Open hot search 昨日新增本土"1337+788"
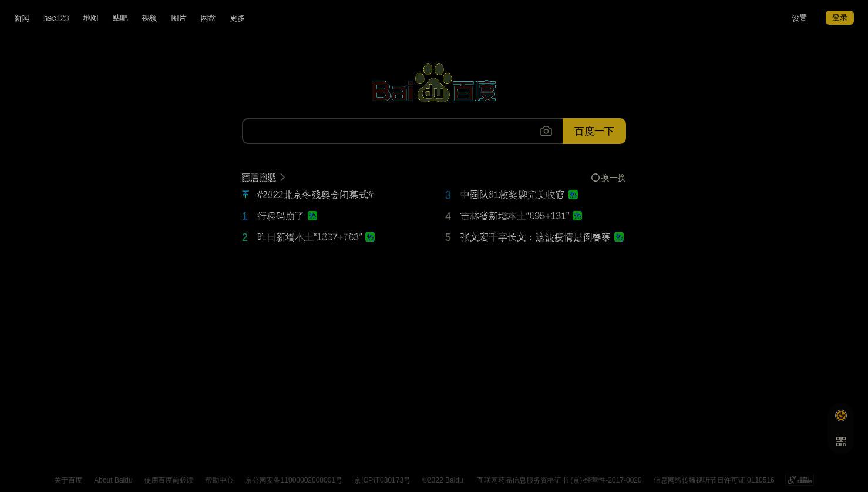868x492 pixels. pos(309,237)
